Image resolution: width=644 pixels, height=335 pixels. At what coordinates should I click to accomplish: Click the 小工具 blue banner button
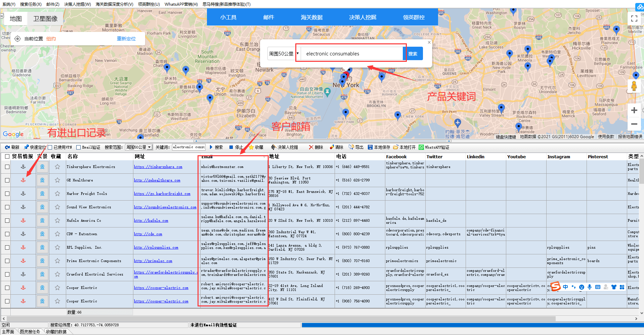point(228,17)
